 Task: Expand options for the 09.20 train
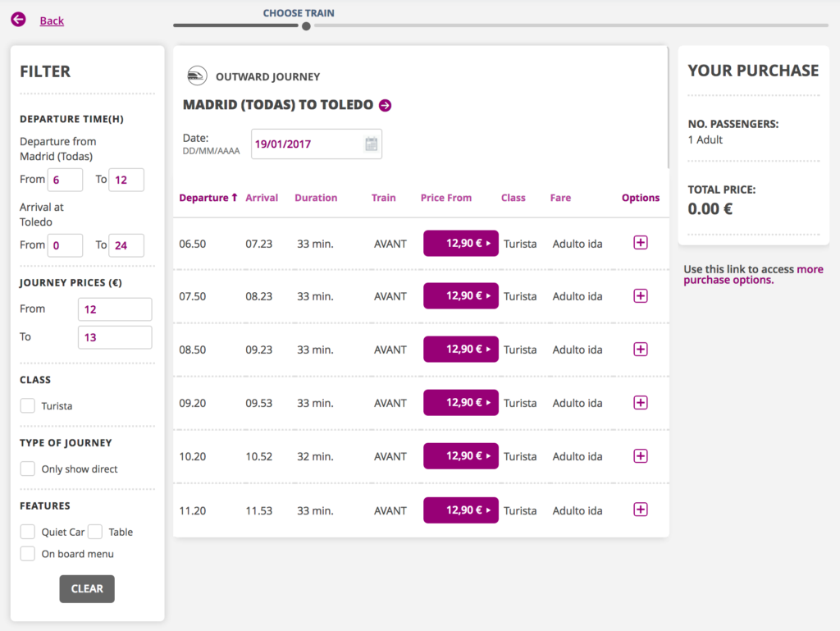[x=640, y=402]
